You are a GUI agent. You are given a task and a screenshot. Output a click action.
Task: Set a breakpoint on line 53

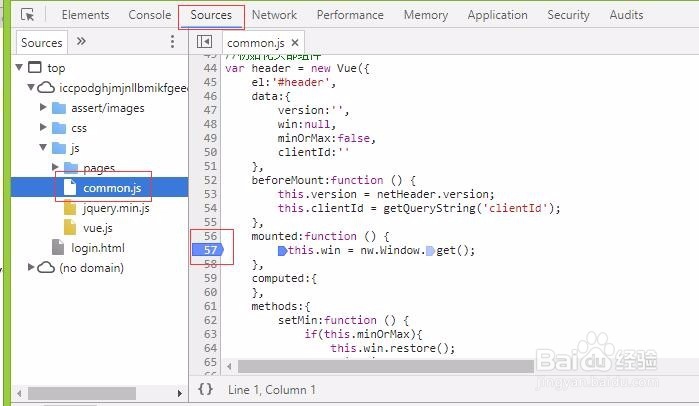tap(210, 194)
